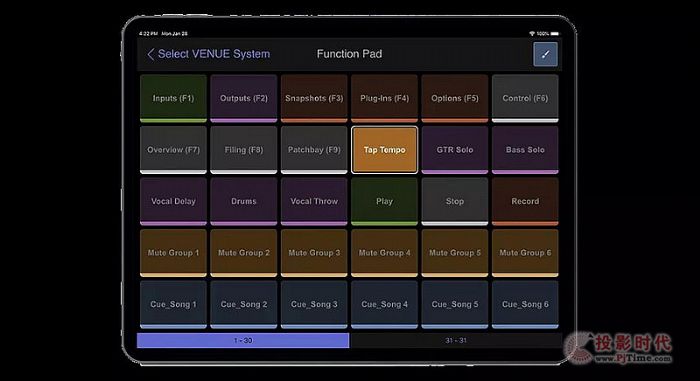This screenshot has width=700, height=381.
Task: Fire the Cue_Song 3 pad
Action: point(314,305)
